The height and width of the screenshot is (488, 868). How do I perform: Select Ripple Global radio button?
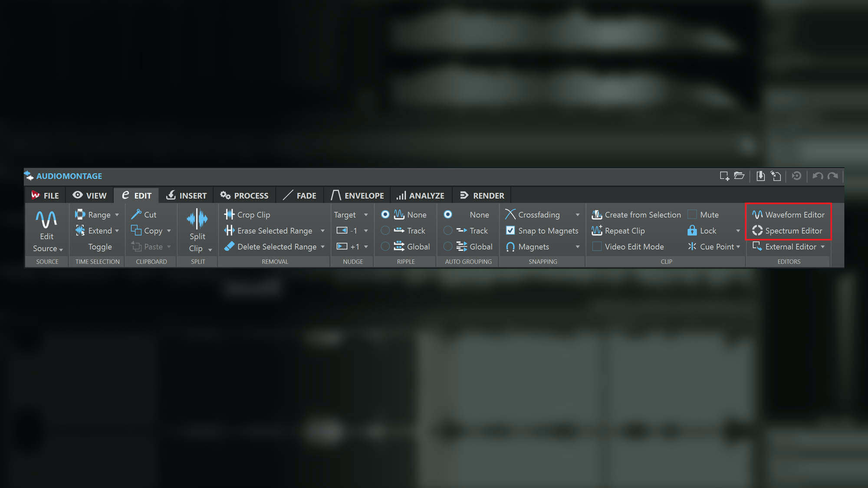[x=385, y=246]
